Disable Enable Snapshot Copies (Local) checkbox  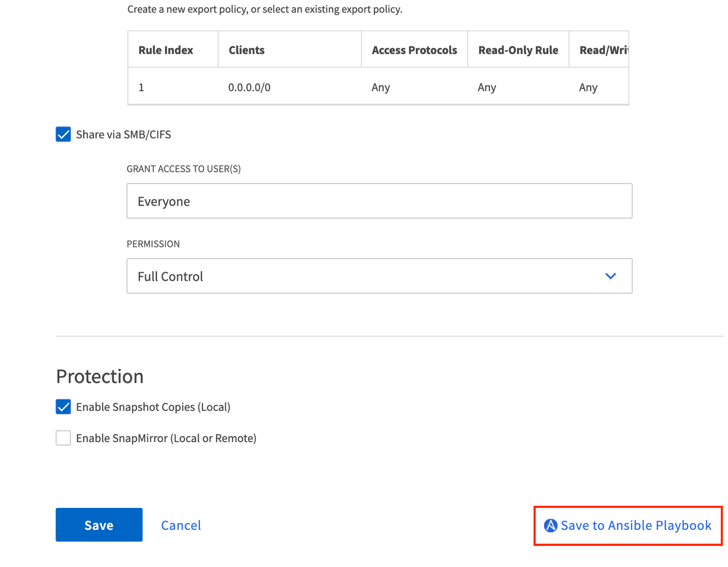point(63,407)
